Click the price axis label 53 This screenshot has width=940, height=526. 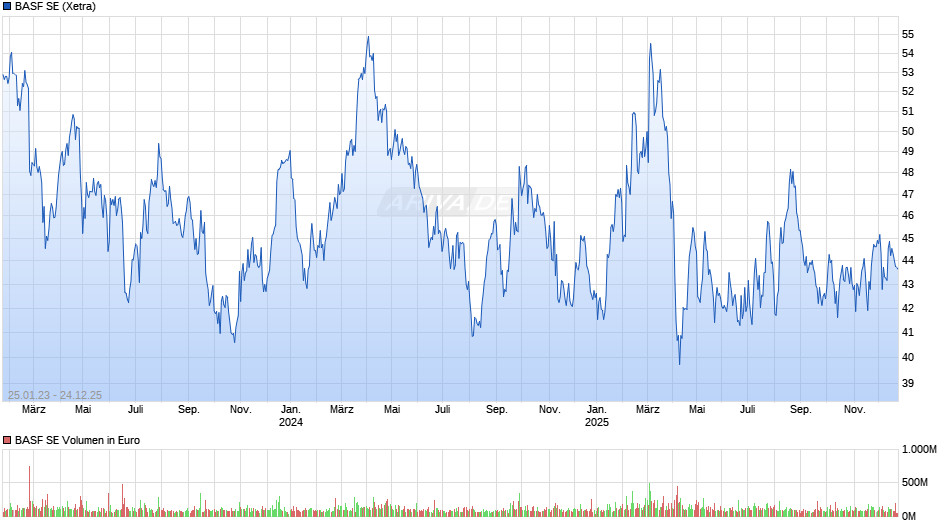[908, 73]
